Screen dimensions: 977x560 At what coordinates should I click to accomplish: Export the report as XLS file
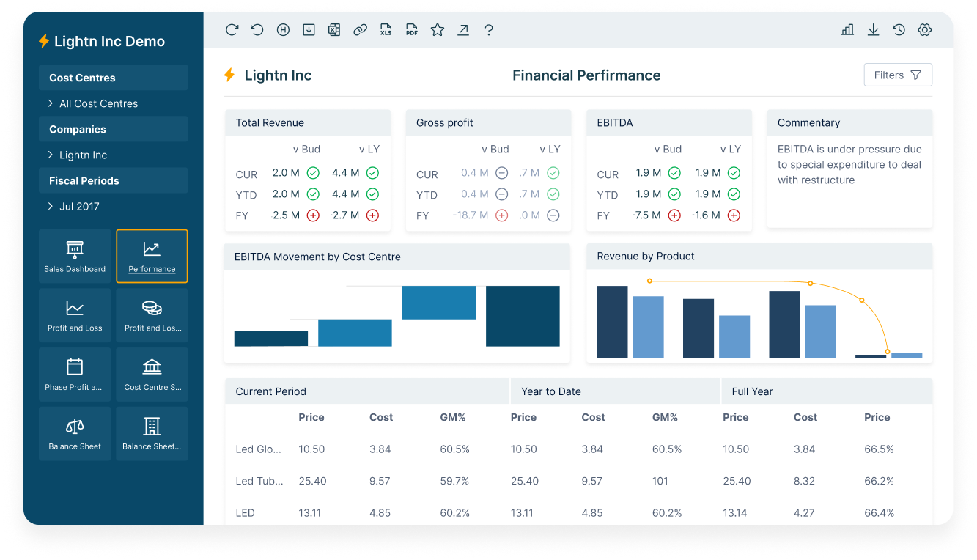point(386,30)
